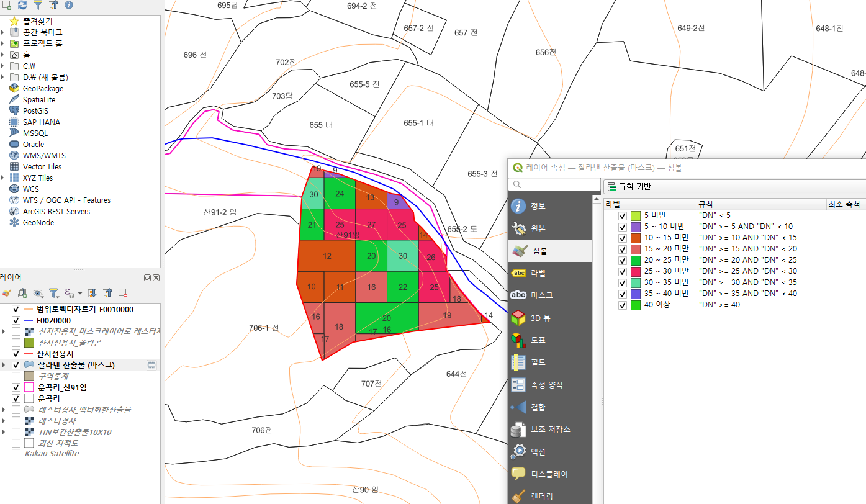Select ArcGIS REST Servers entry
Screen dimensions: 866x504
coord(56,211)
